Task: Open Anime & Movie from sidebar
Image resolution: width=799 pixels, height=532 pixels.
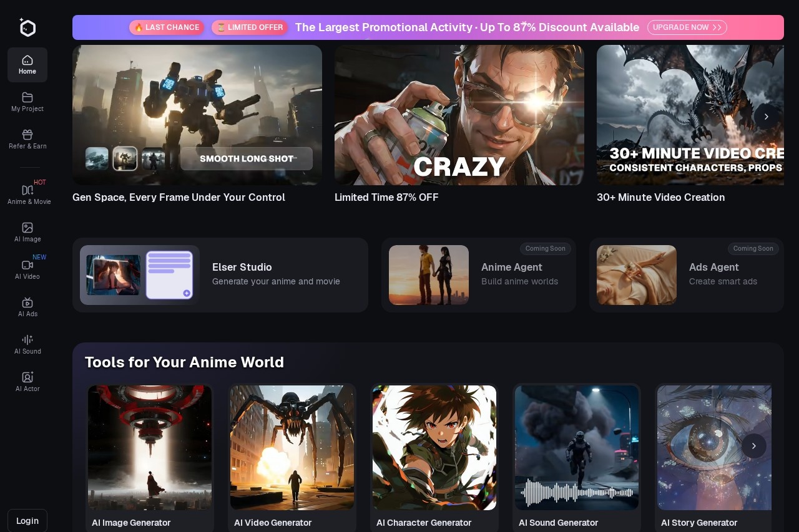Action: coord(27,190)
